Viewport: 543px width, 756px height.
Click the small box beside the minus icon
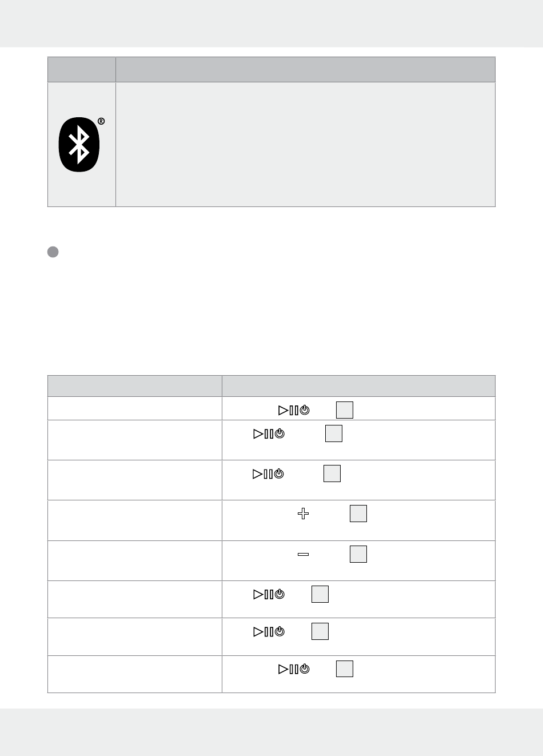click(x=358, y=554)
